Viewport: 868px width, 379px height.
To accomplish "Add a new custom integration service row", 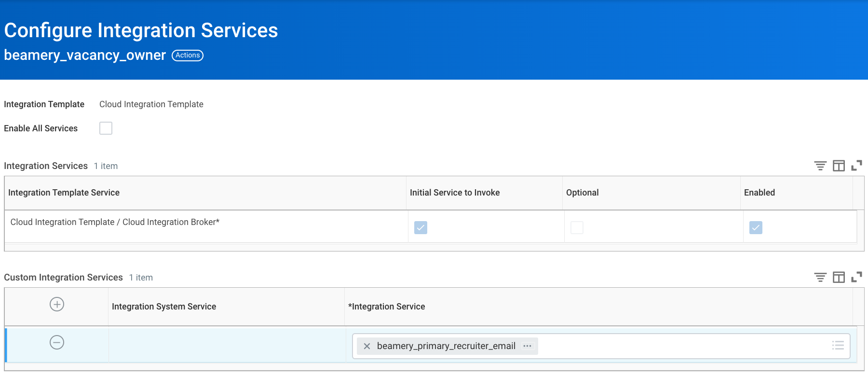I will click(57, 304).
